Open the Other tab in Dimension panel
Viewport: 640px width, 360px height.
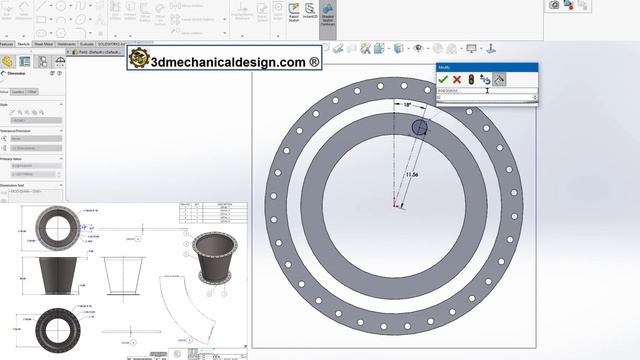point(32,92)
